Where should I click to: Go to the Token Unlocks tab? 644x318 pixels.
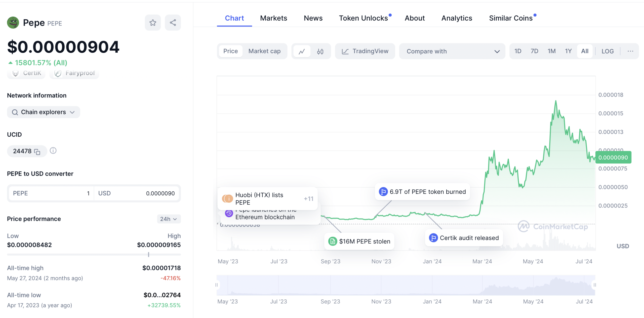364,18
